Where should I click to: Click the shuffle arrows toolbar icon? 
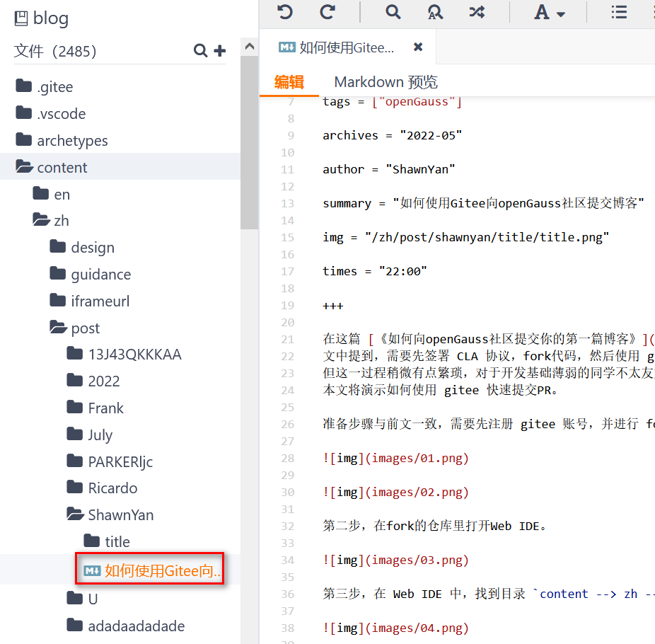pyautogui.click(x=477, y=12)
